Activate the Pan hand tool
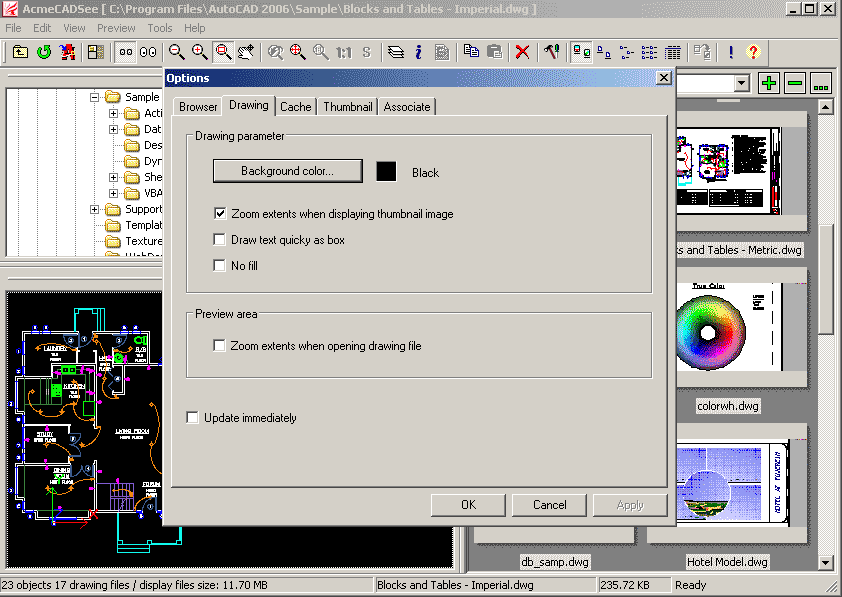The width and height of the screenshot is (842, 597). click(x=246, y=52)
